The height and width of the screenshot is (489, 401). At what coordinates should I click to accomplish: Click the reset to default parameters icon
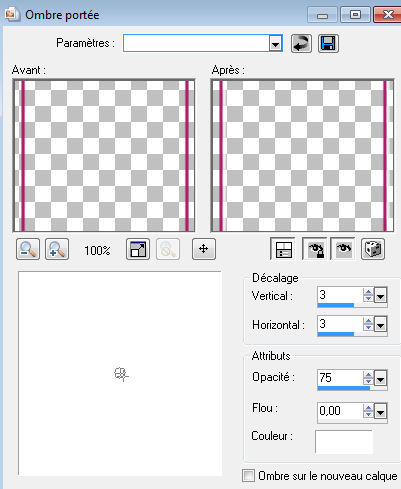pos(301,43)
